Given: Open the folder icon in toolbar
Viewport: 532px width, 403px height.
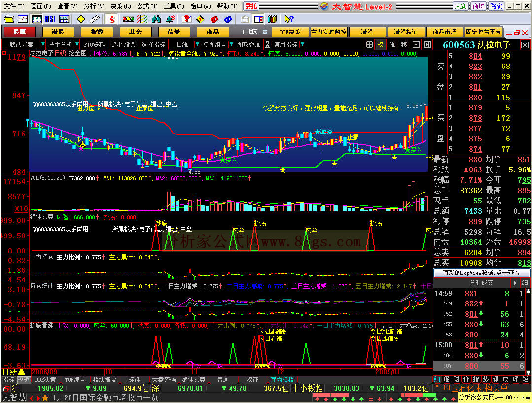Looking at the screenshot, I should coord(9,19).
